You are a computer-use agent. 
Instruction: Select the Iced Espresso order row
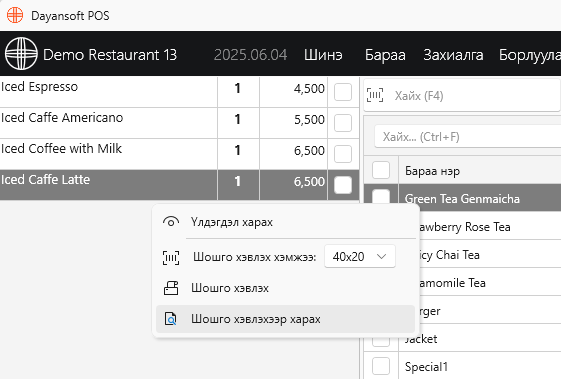coord(179,91)
